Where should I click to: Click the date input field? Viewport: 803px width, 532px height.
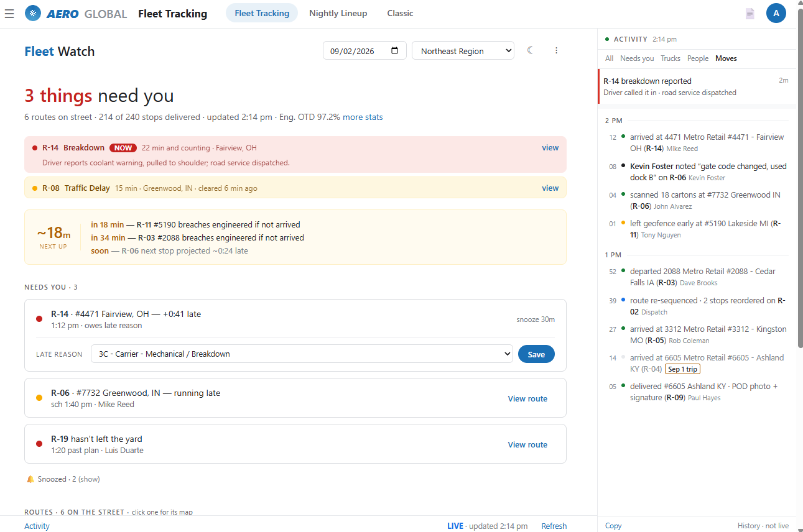click(364, 51)
